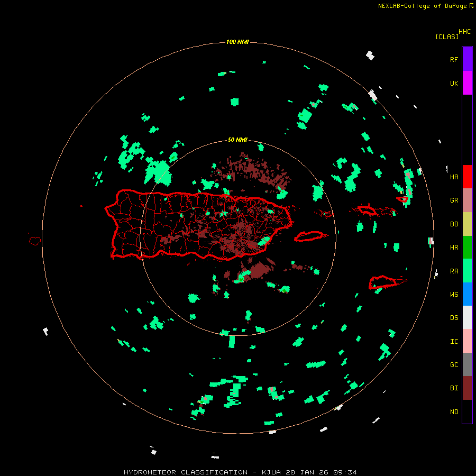Image resolution: width=476 pixels, height=476 pixels.
Task: Click the HHC product code text
Action: pyautogui.click(x=465, y=32)
